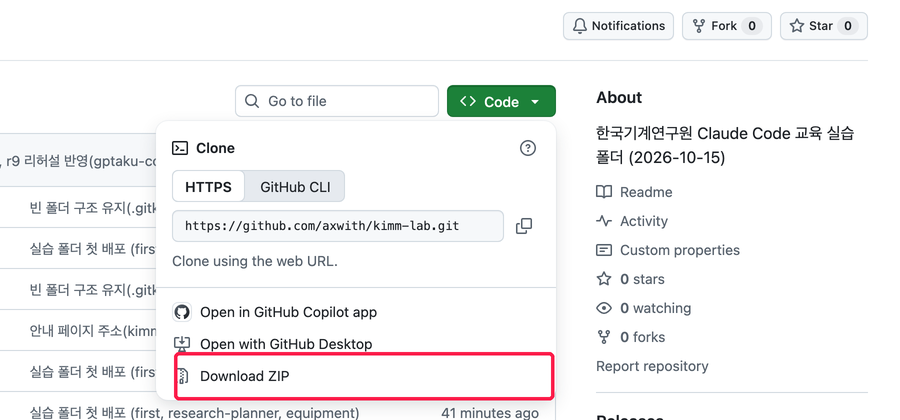Click the caret arrow on the Code button
The width and height of the screenshot is (900, 420).
(535, 102)
